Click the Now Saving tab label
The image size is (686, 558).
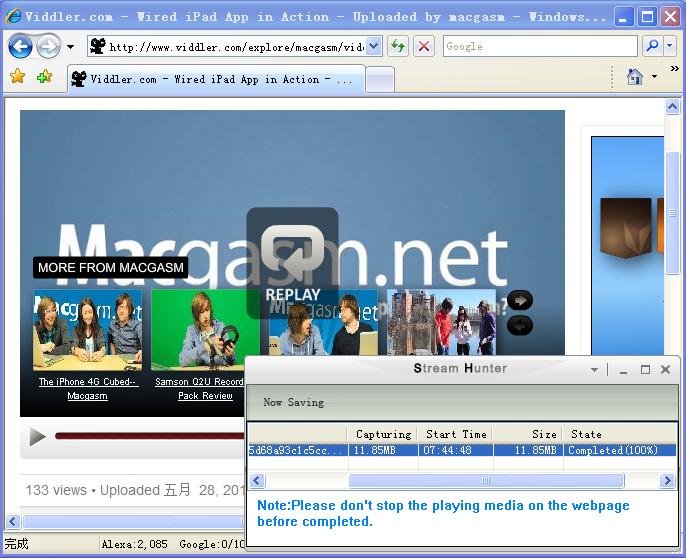coord(294,402)
